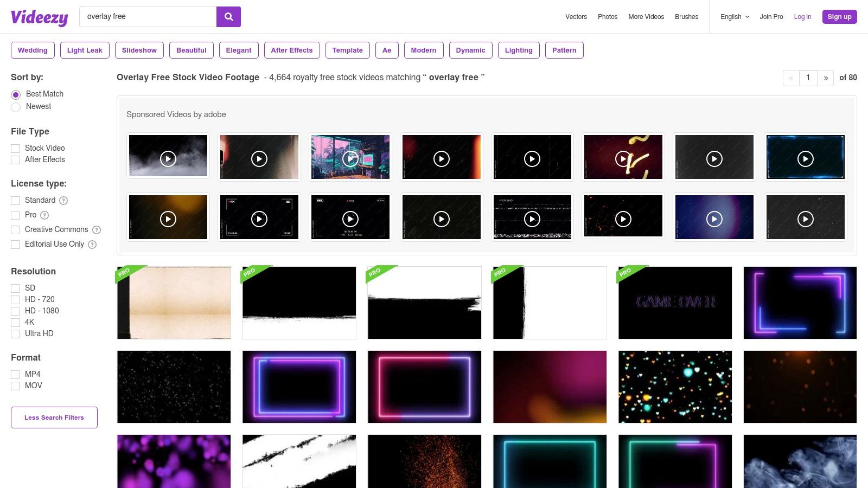Click the search magnifier icon

tap(228, 17)
